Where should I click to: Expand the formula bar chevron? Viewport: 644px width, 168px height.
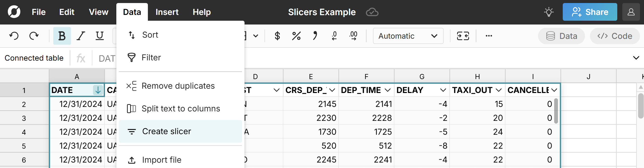click(636, 58)
